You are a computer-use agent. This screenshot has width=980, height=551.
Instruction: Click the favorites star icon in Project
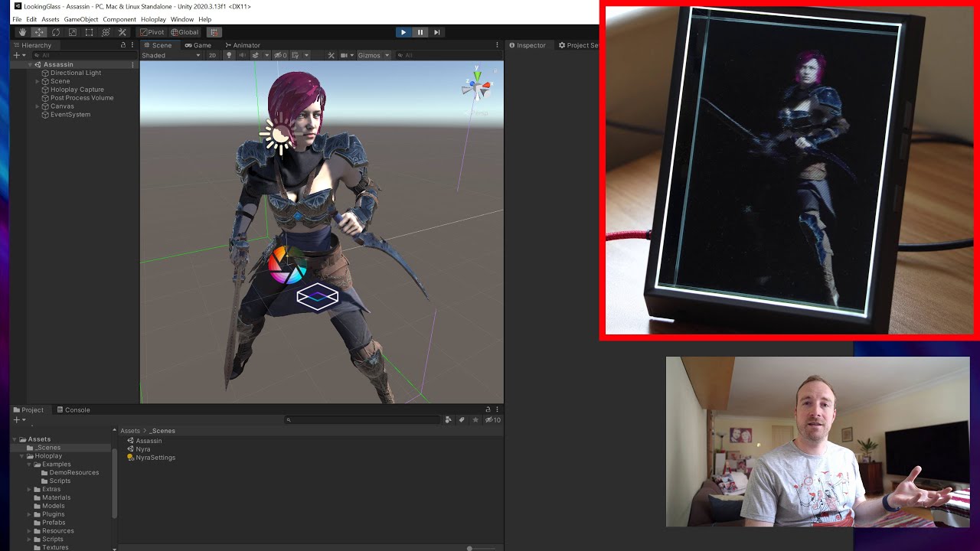click(x=475, y=419)
